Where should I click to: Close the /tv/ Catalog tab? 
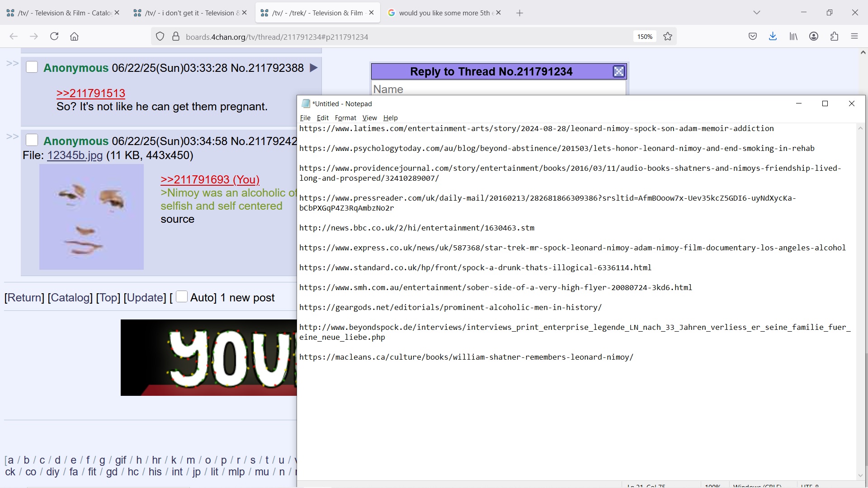pyautogui.click(x=117, y=13)
